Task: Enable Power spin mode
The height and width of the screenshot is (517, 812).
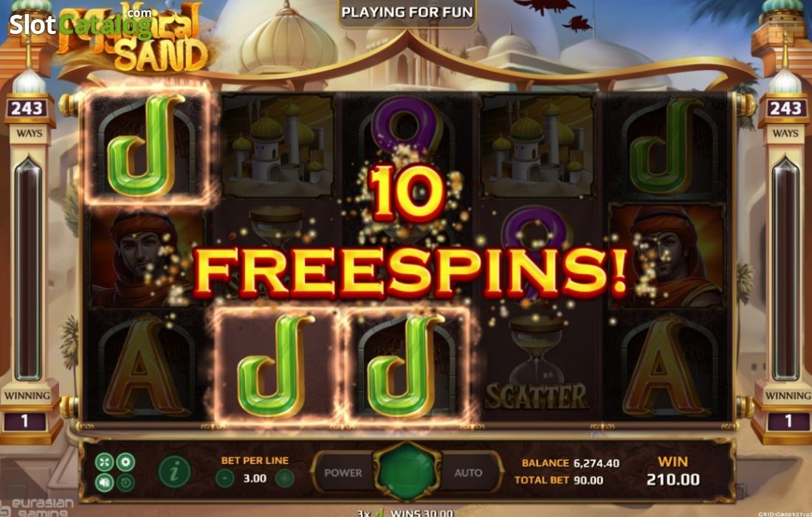Action: (x=343, y=473)
